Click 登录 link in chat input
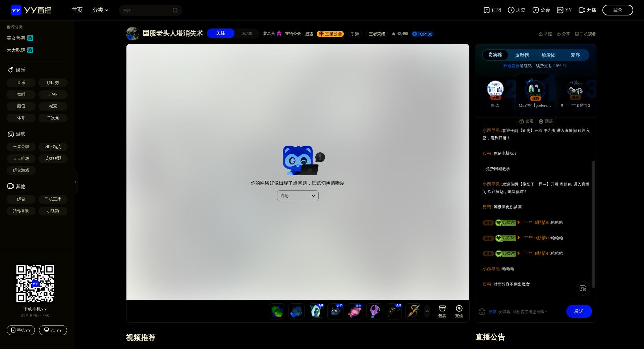The height and width of the screenshot is (349, 644). 492,312
